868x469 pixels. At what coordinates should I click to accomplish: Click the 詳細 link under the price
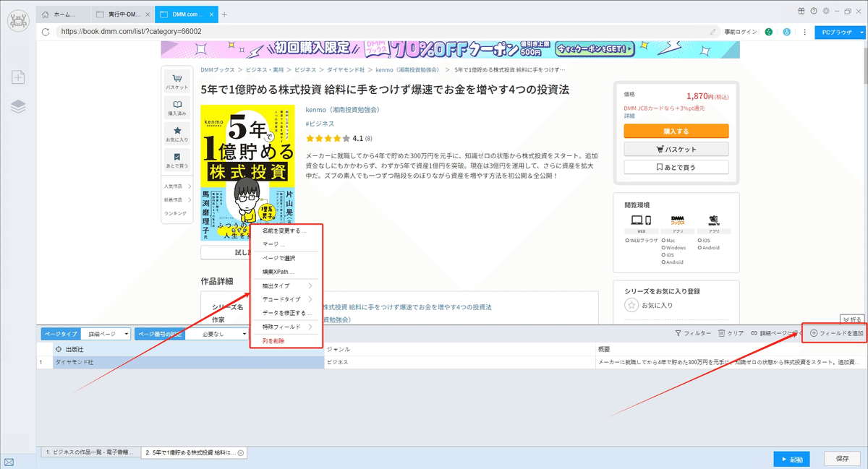point(629,116)
